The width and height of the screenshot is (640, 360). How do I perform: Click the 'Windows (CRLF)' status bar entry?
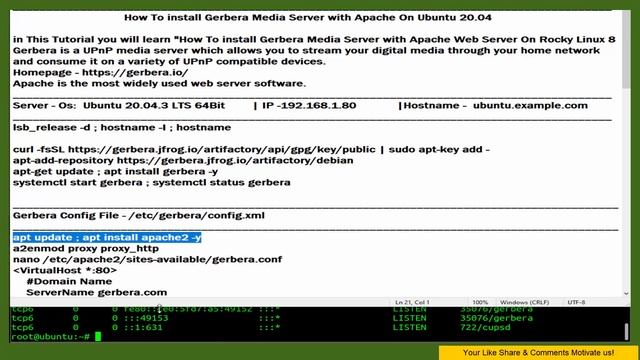[x=524, y=302]
